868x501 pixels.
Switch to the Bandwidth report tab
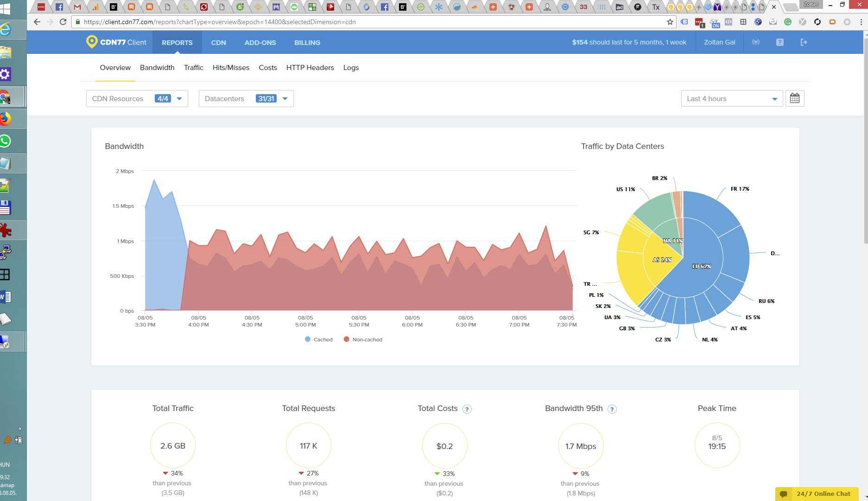(157, 68)
